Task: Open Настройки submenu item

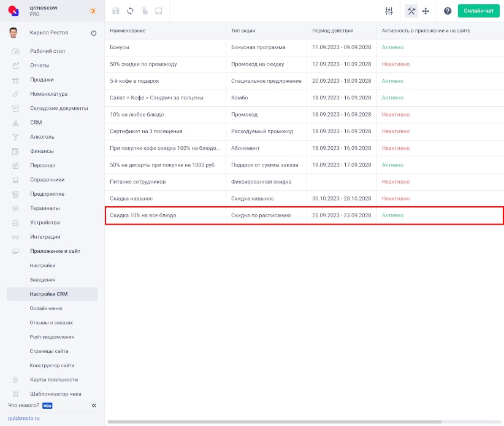Action: [42, 265]
